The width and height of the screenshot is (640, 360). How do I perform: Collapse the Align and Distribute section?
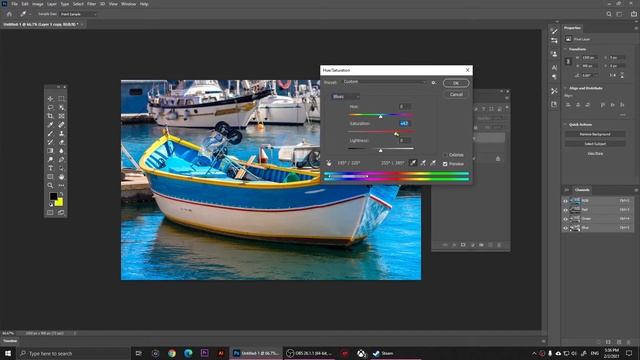pyautogui.click(x=565, y=88)
